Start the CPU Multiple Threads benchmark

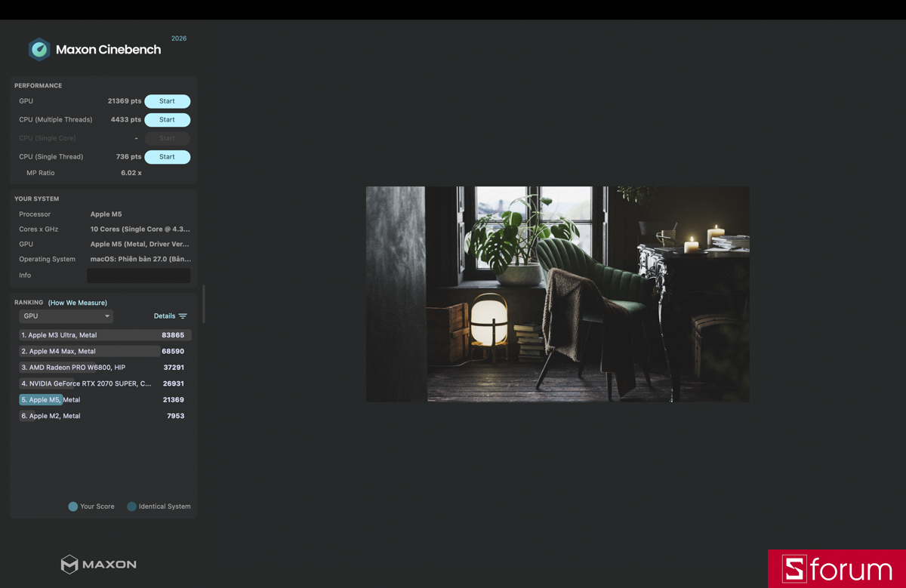tap(167, 120)
